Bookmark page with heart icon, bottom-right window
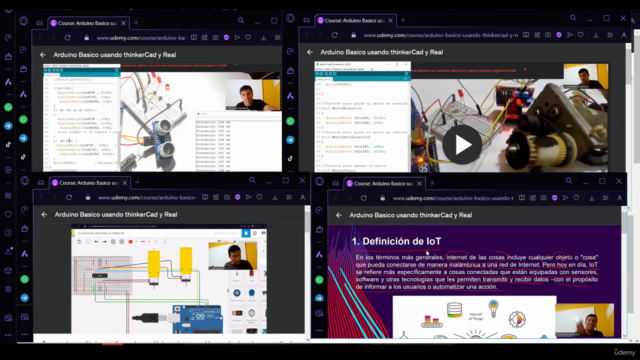640x360 pixels. [576, 198]
